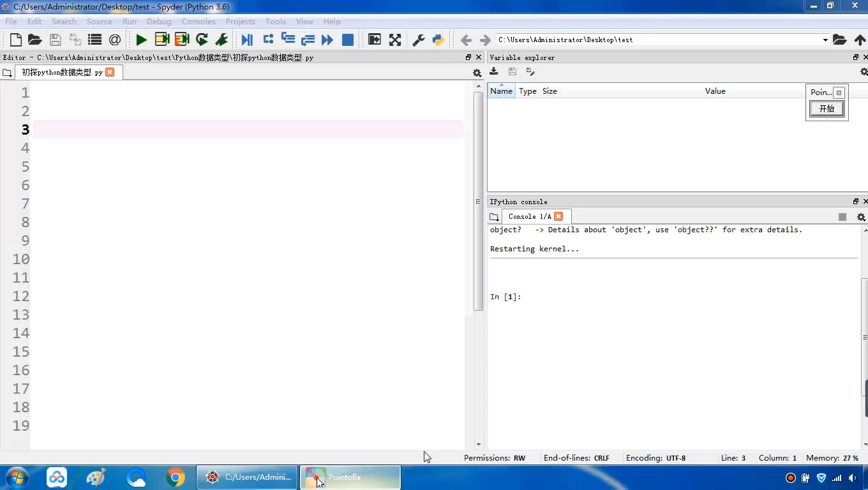Open the IPython console options gear menu
868x490 pixels.
click(x=861, y=217)
